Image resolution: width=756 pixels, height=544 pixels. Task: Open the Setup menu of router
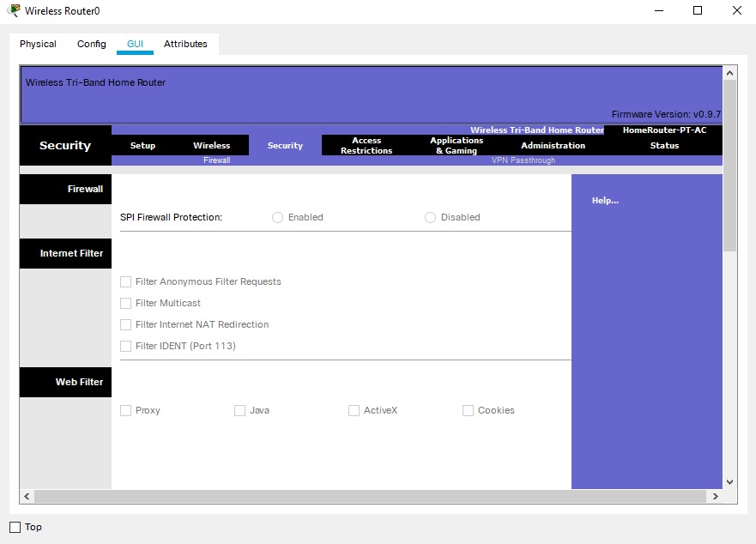tap(142, 146)
